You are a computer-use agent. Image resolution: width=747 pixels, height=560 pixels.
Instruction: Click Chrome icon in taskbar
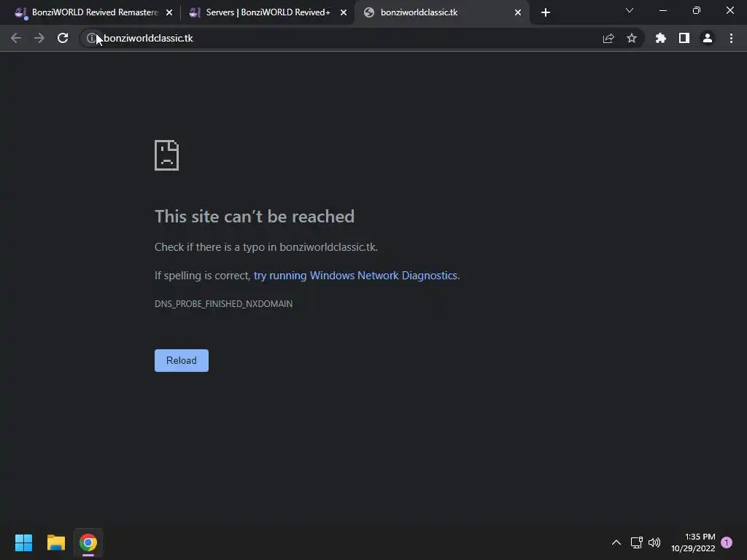[x=88, y=542]
